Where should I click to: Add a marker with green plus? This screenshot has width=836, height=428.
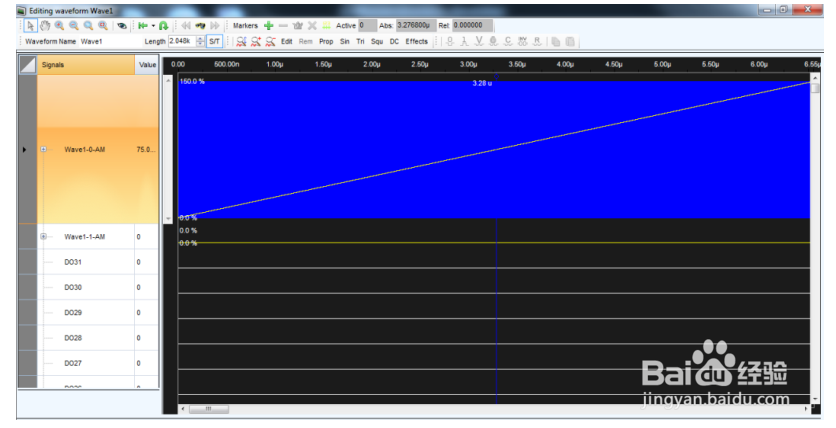pyautogui.click(x=269, y=26)
